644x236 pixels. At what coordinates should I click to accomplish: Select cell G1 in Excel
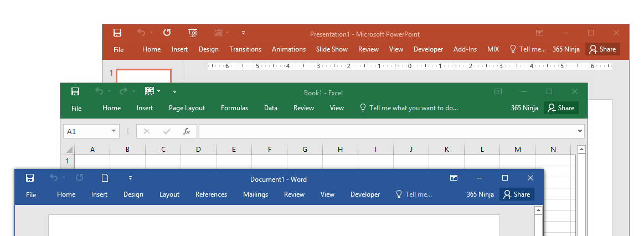305,160
